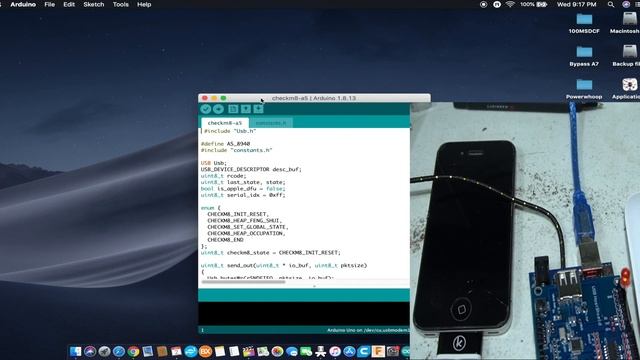
Task: Save the sketch with the down-arrow icon
Action: click(258, 109)
